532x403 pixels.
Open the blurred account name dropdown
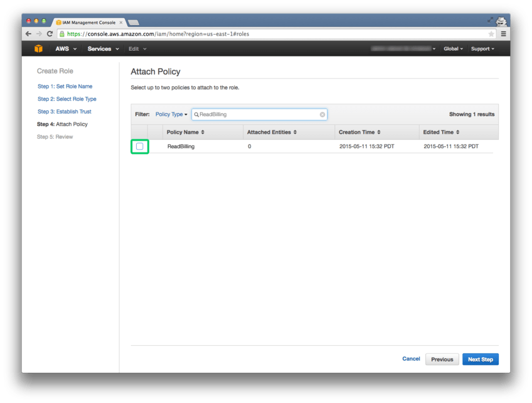[x=403, y=48]
